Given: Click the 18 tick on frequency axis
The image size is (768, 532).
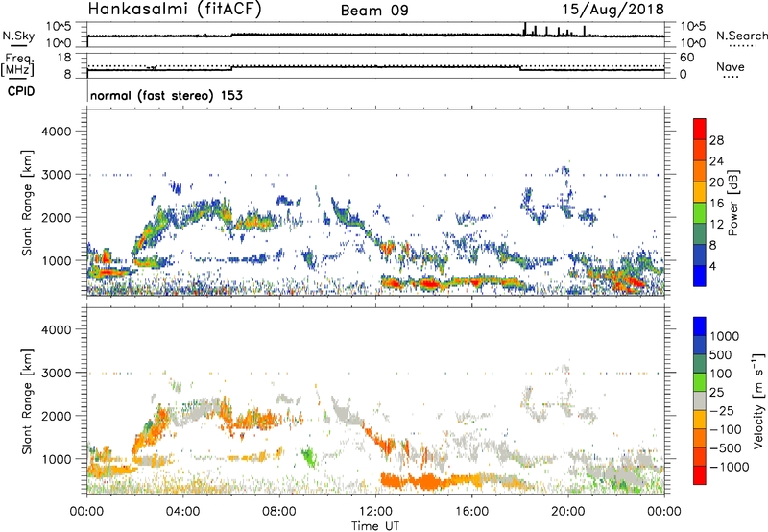Looking at the screenshot, I should [x=64, y=58].
